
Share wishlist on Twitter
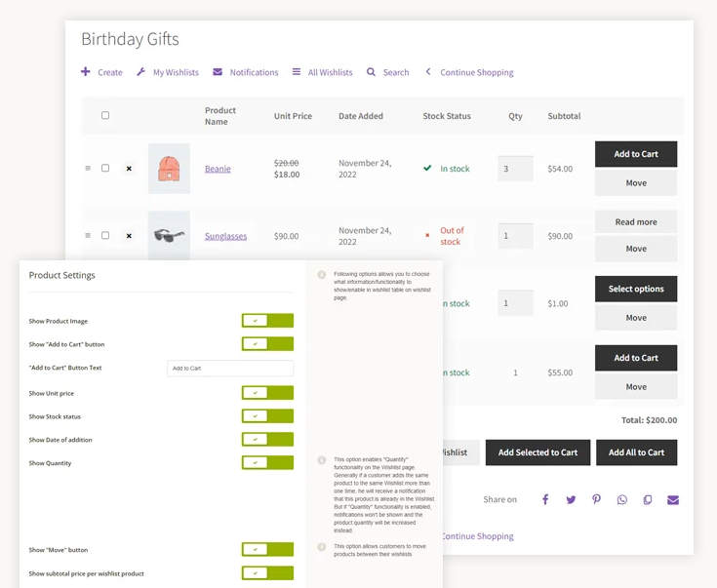(x=571, y=500)
